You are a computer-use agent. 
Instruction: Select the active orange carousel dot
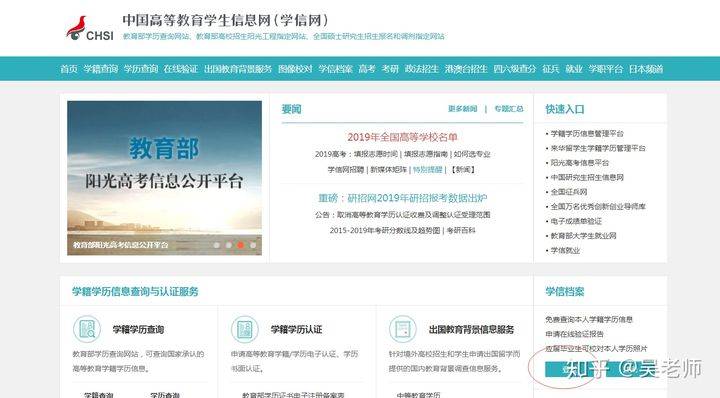(x=240, y=245)
